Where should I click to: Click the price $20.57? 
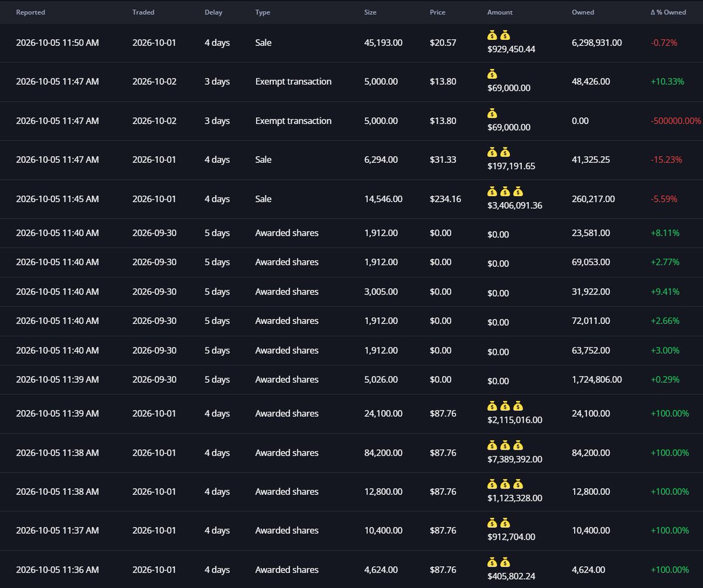coord(443,43)
